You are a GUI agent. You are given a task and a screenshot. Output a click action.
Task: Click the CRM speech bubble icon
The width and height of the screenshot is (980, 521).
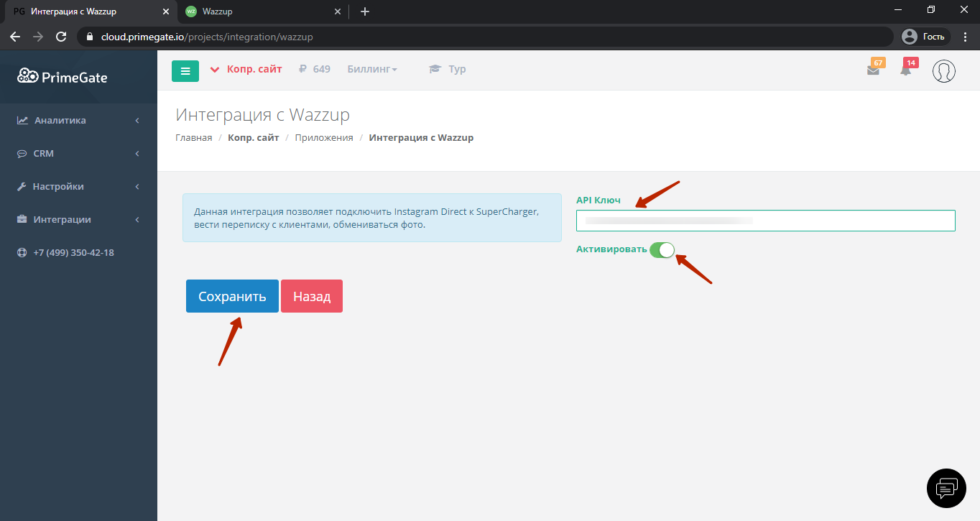tap(22, 153)
